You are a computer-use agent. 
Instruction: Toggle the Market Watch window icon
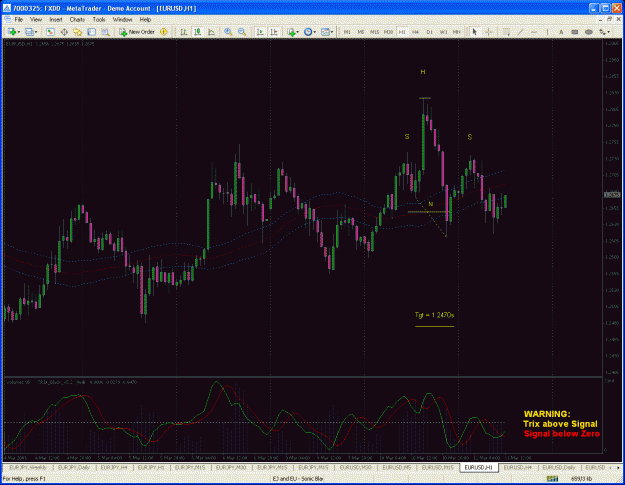(x=50, y=32)
